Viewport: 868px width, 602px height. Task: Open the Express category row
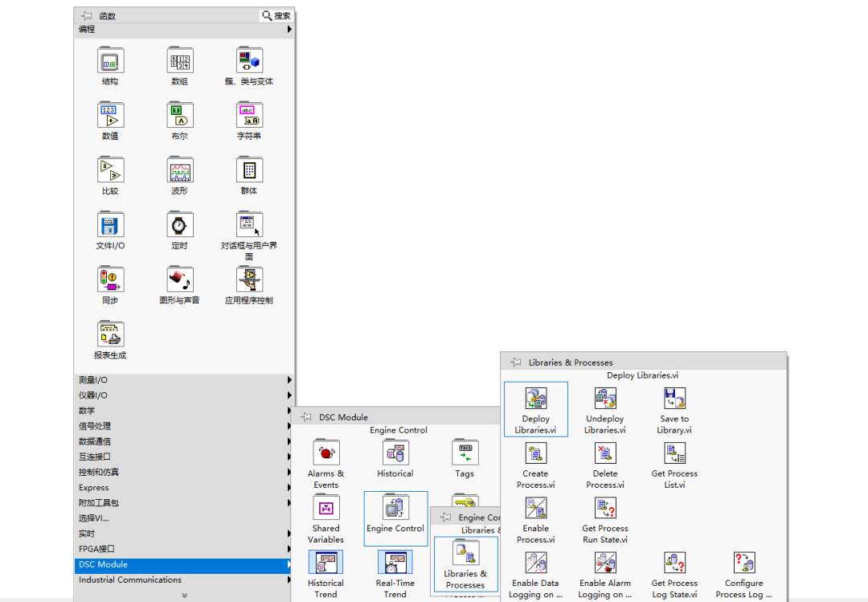point(184,487)
